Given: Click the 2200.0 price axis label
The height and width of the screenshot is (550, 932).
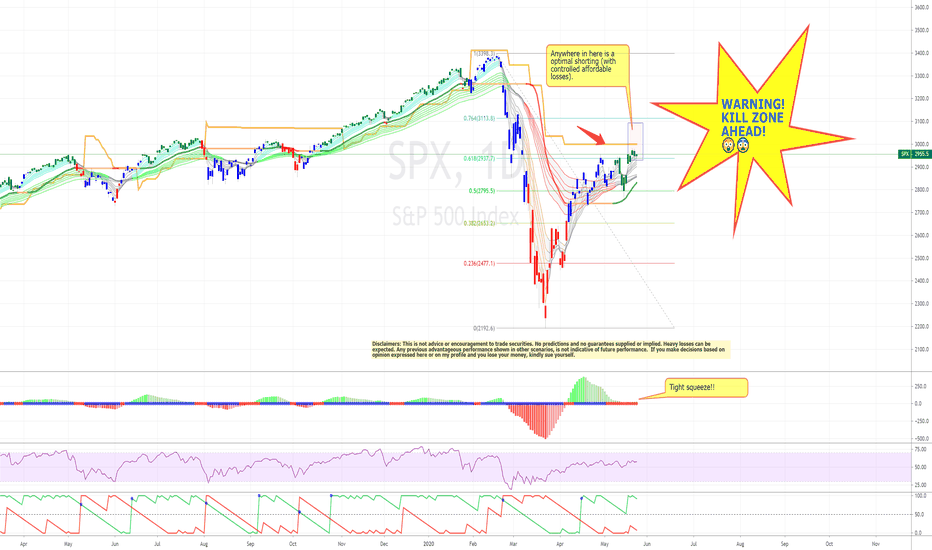Looking at the screenshot, I should (921, 327).
